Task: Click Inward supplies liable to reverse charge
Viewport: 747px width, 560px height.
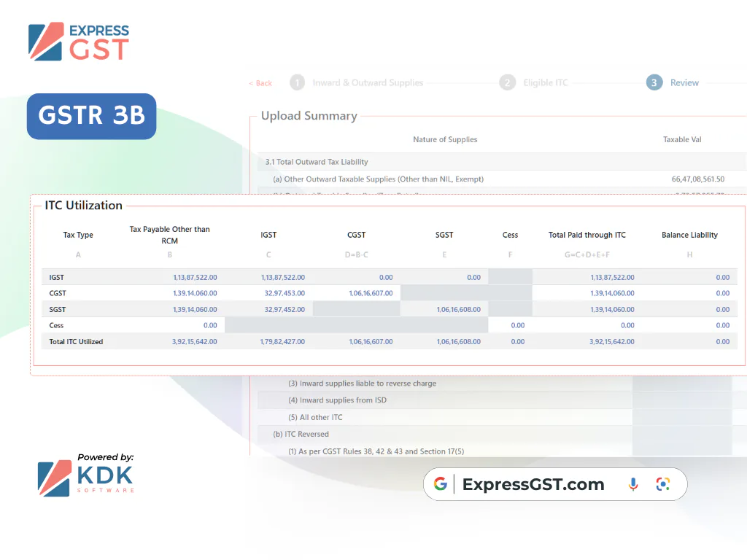Action: coord(362,384)
